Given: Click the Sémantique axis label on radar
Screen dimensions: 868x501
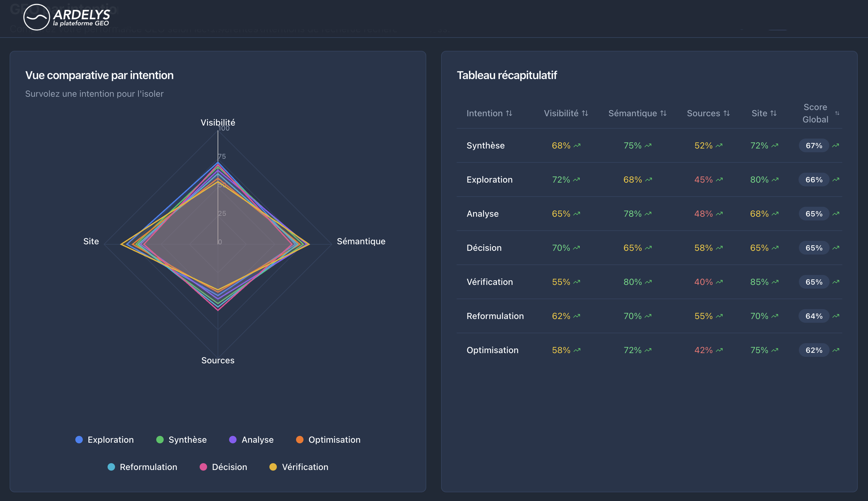Looking at the screenshot, I should pyautogui.click(x=361, y=241).
